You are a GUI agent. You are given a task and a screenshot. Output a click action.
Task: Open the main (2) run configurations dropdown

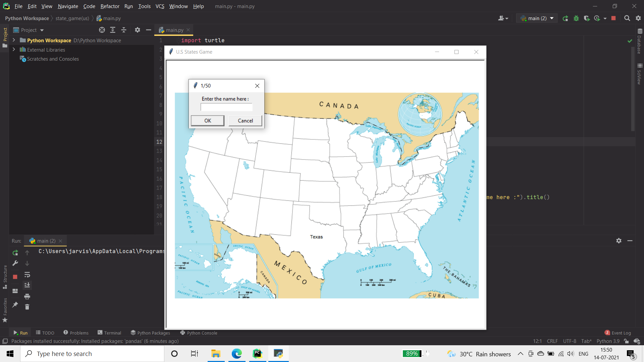pos(551,18)
